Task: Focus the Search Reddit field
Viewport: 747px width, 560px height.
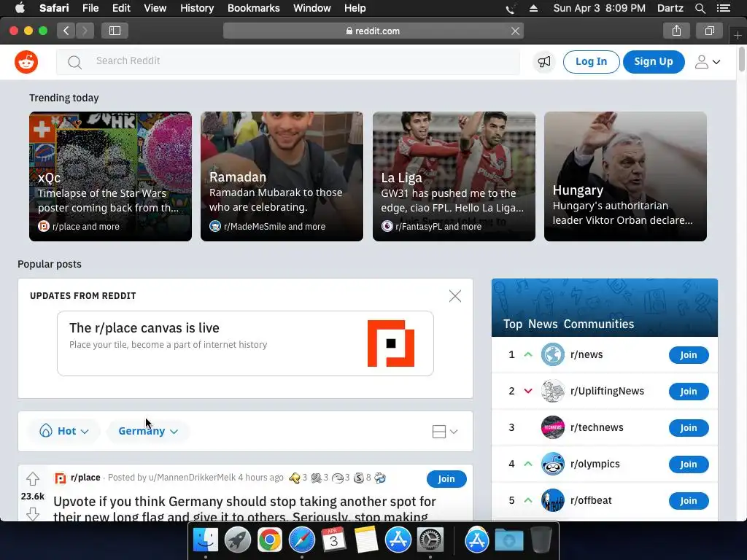Action: coord(288,61)
